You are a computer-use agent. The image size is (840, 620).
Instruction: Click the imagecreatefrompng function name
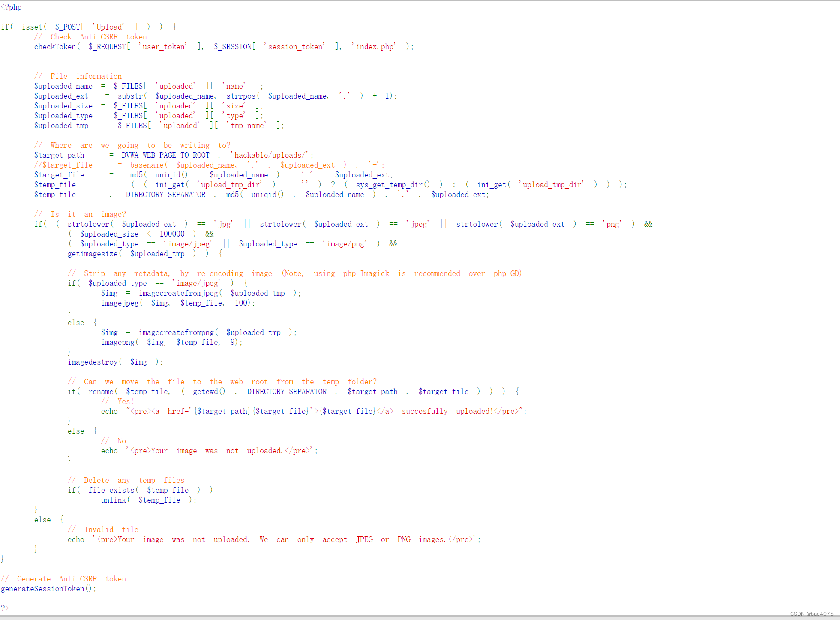pos(176,332)
